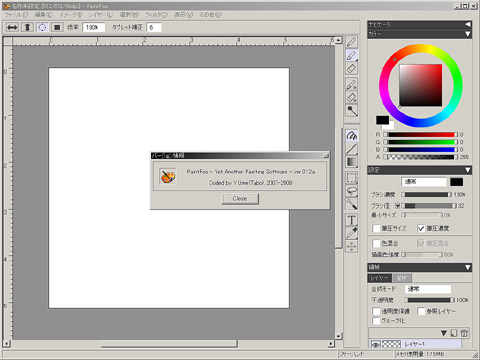Open the Selection menu
This screenshot has width=480, height=360.
click(x=129, y=15)
